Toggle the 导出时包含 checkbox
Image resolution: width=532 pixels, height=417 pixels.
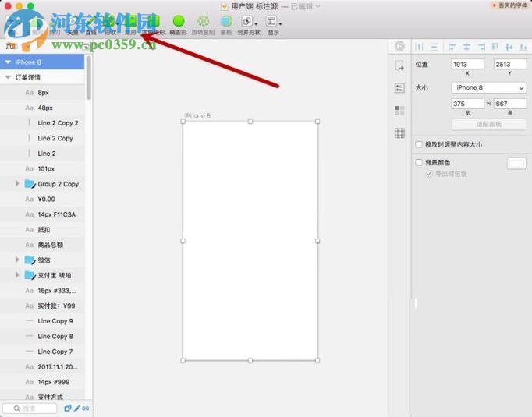429,174
